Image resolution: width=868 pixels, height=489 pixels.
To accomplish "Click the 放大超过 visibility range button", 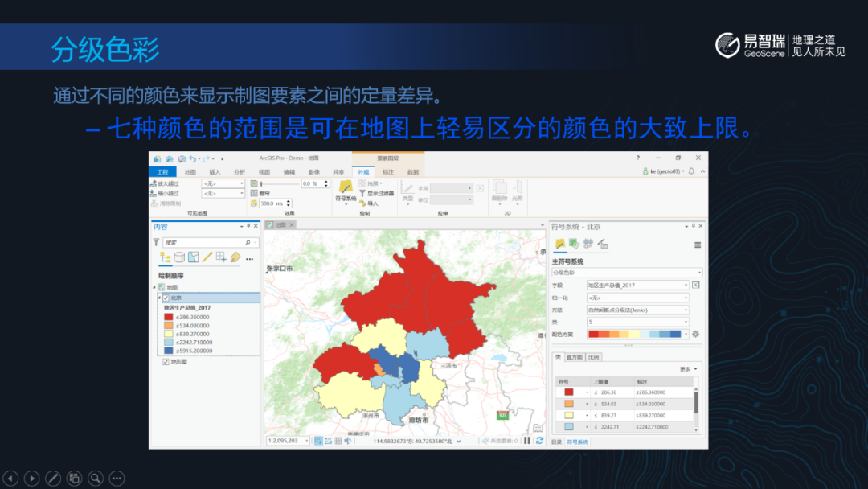I will (x=165, y=183).
